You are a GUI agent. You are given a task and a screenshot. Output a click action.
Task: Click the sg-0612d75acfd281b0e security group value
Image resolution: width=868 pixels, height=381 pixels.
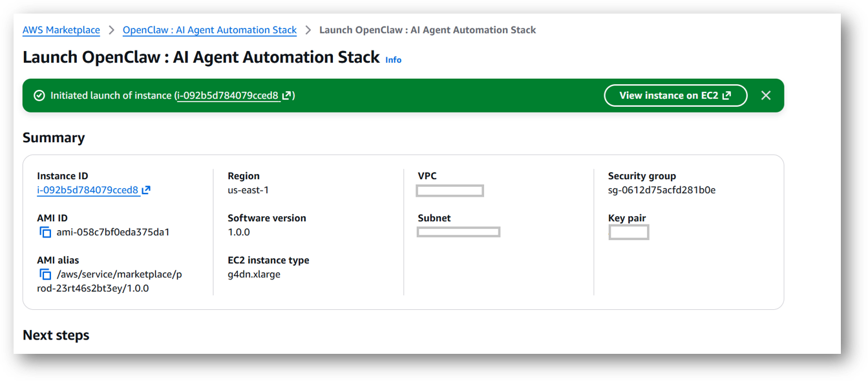[x=662, y=190]
